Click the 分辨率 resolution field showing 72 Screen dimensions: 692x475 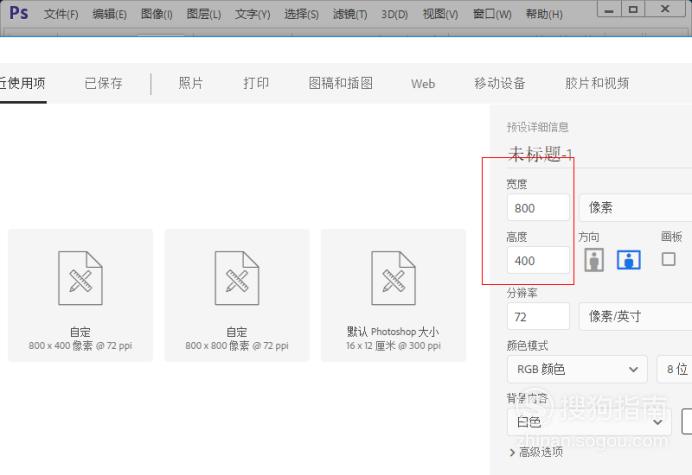tap(538, 316)
